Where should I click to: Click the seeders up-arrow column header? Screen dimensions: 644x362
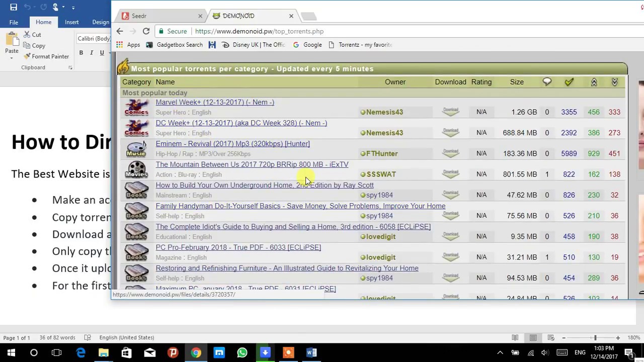click(594, 82)
